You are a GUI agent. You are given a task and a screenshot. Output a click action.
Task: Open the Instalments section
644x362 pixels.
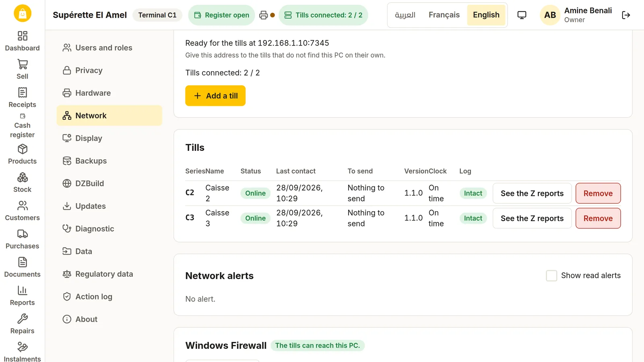23,352
